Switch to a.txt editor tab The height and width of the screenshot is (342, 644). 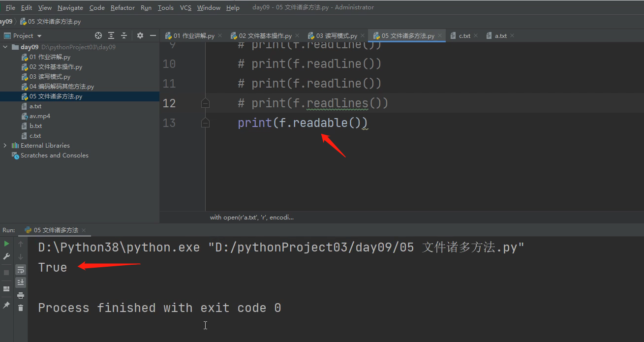point(501,35)
